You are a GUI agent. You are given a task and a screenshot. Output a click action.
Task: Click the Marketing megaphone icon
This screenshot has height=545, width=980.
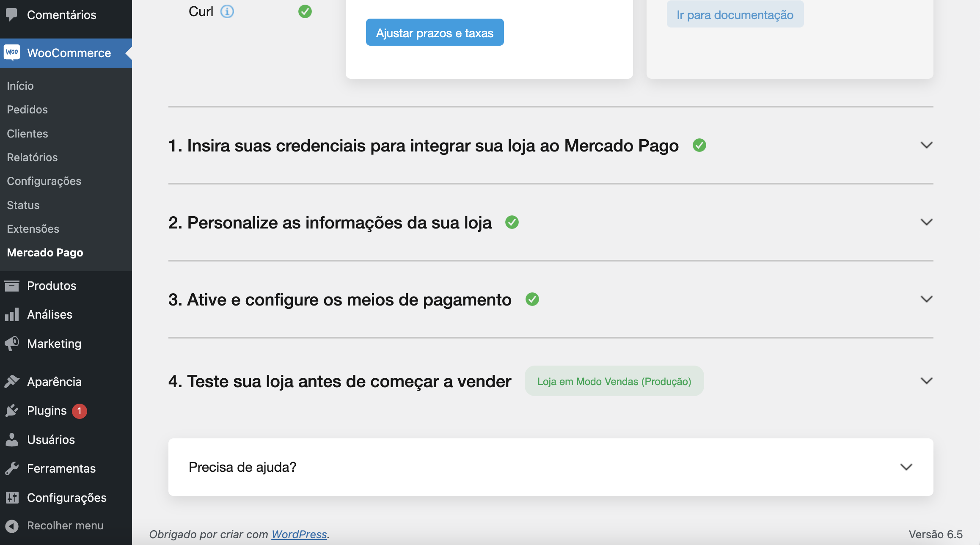[x=12, y=344]
